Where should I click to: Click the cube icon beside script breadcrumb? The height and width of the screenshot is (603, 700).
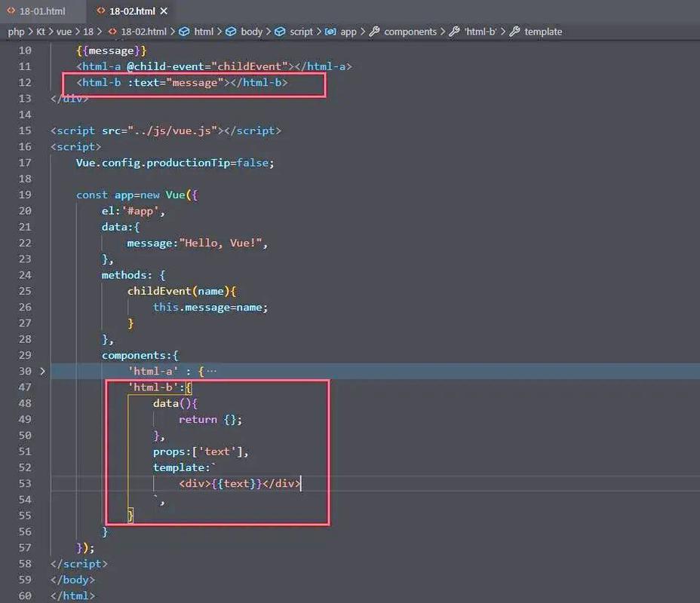279,32
